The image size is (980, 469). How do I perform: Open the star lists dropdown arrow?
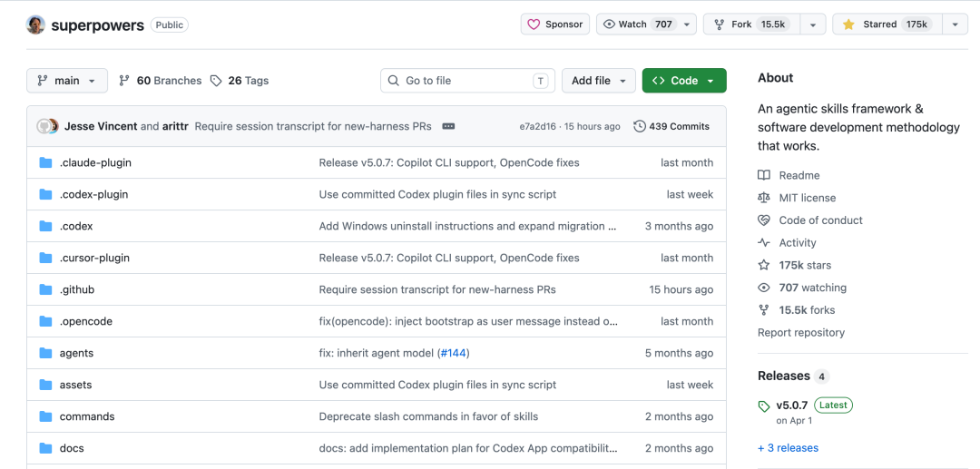click(x=955, y=24)
